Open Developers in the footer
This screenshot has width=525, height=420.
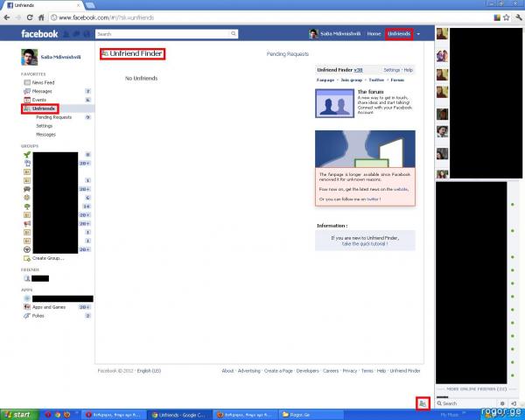click(307, 371)
